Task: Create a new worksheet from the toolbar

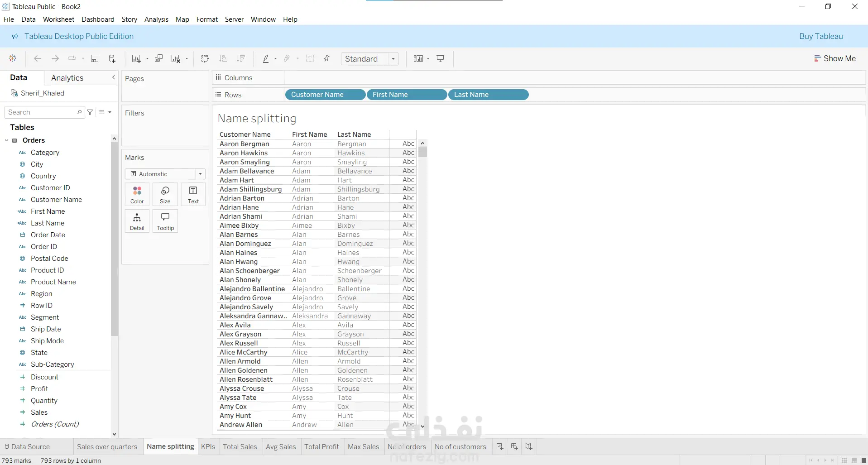Action: coord(136,58)
